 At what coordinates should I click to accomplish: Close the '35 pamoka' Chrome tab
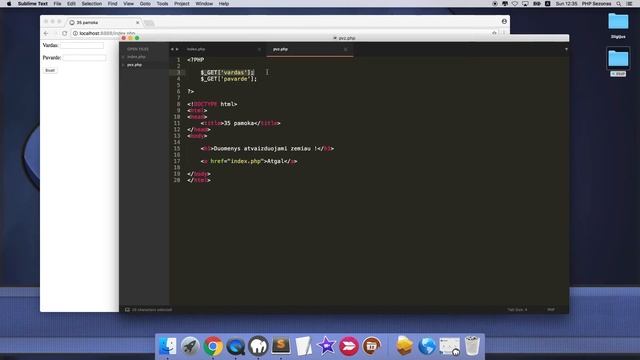[138, 22]
